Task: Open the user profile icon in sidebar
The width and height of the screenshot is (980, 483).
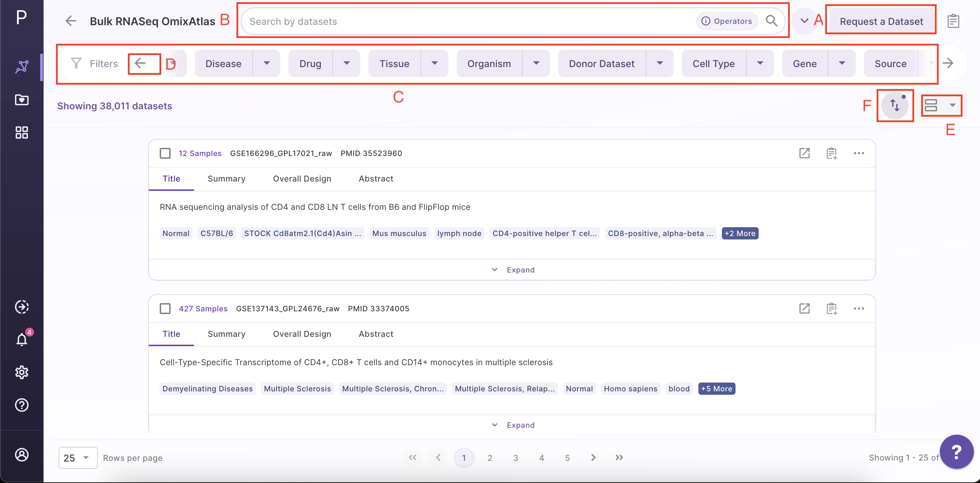Action: (x=22, y=454)
